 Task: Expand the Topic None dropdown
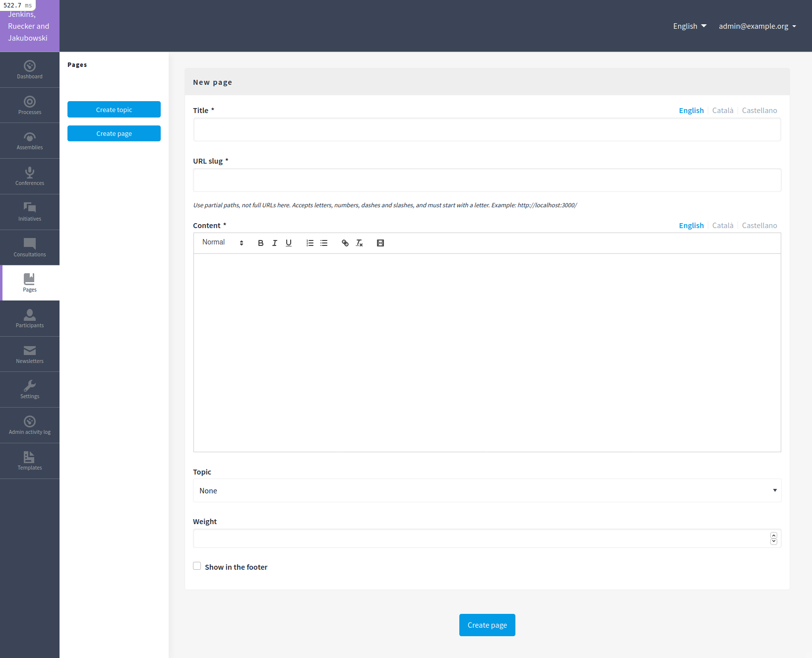[x=487, y=490]
